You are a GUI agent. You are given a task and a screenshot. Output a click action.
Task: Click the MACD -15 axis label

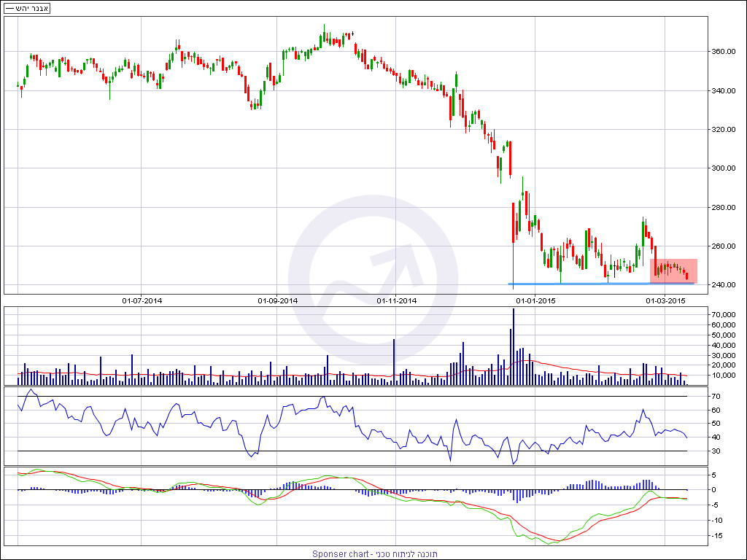[x=716, y=536]
